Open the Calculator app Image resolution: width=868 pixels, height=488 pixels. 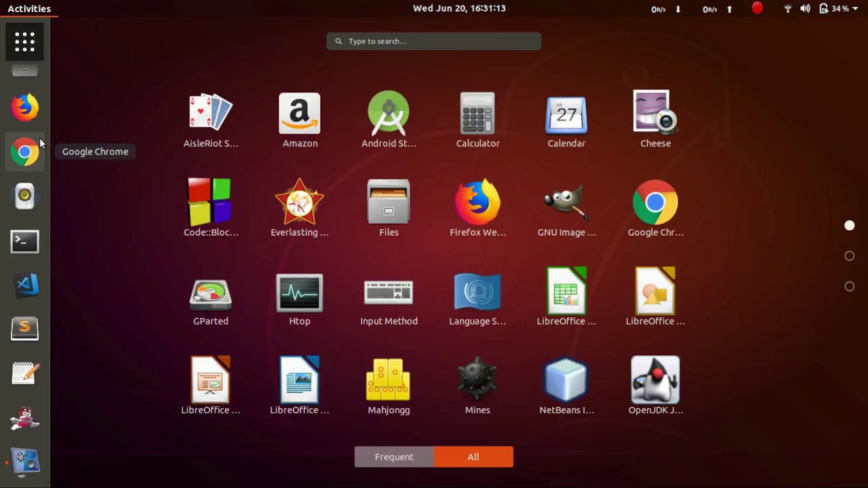477,120
